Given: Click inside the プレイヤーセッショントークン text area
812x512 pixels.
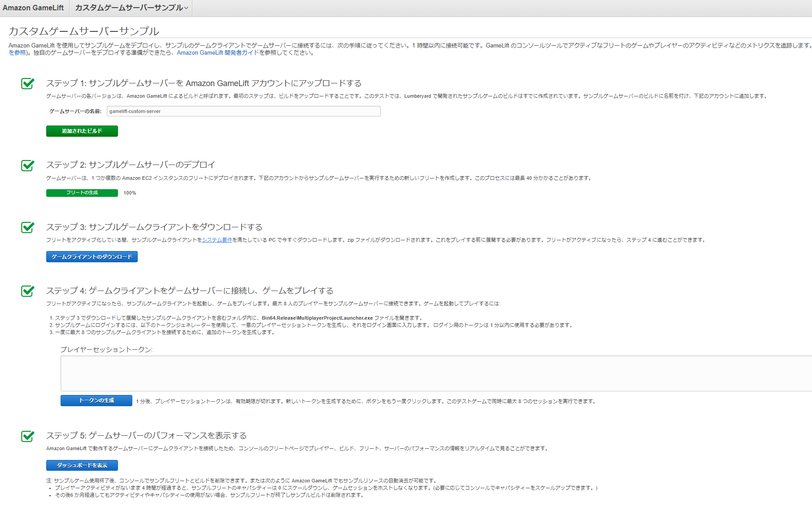Looking at the screenshot, I should (x=436, y=373).
